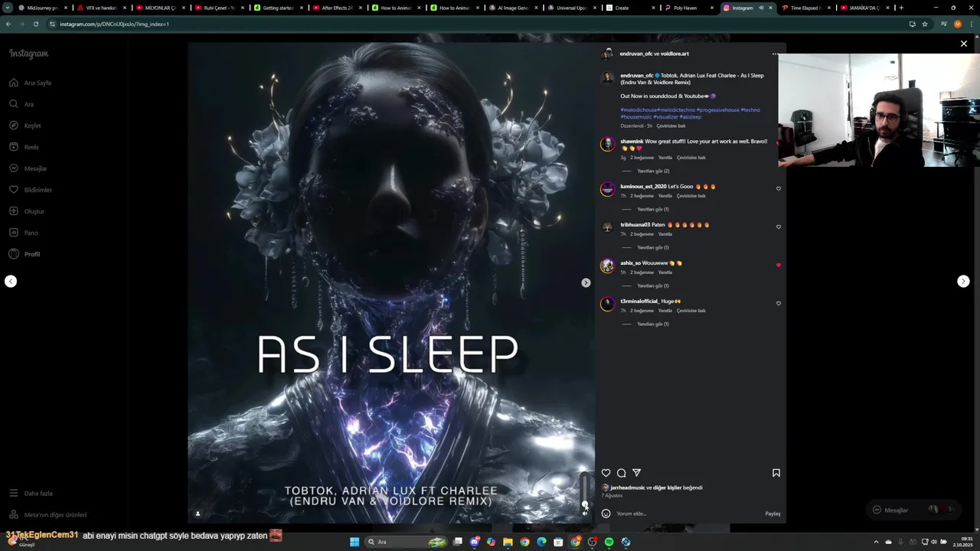Image resolution: width=980 pixels, height=551 pixels.
Task: Open shawnink's profile avatar
Action: click(607, 144)
